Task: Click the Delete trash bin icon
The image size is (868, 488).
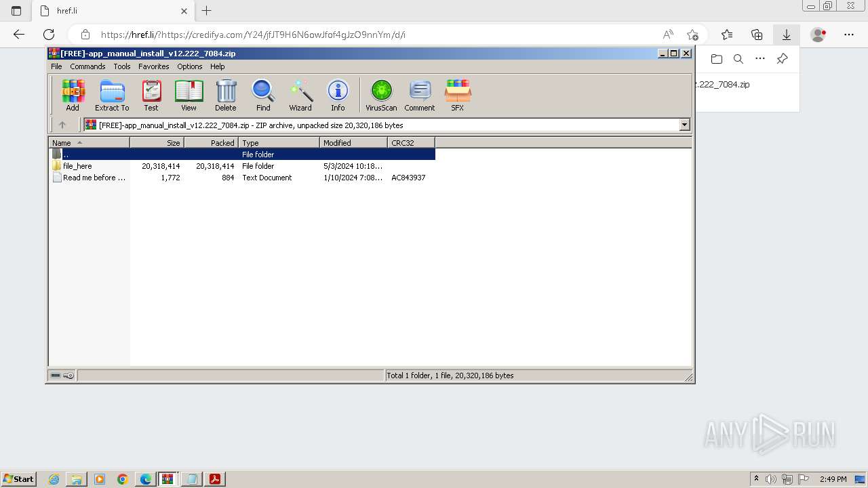Action: coord(226,95)
